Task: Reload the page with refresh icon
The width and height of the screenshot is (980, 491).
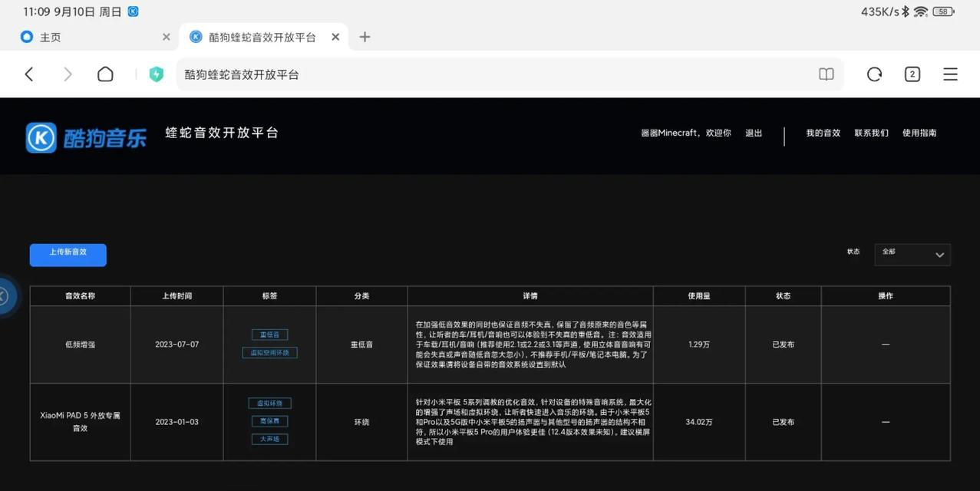Action: click(x=874, y=74)
